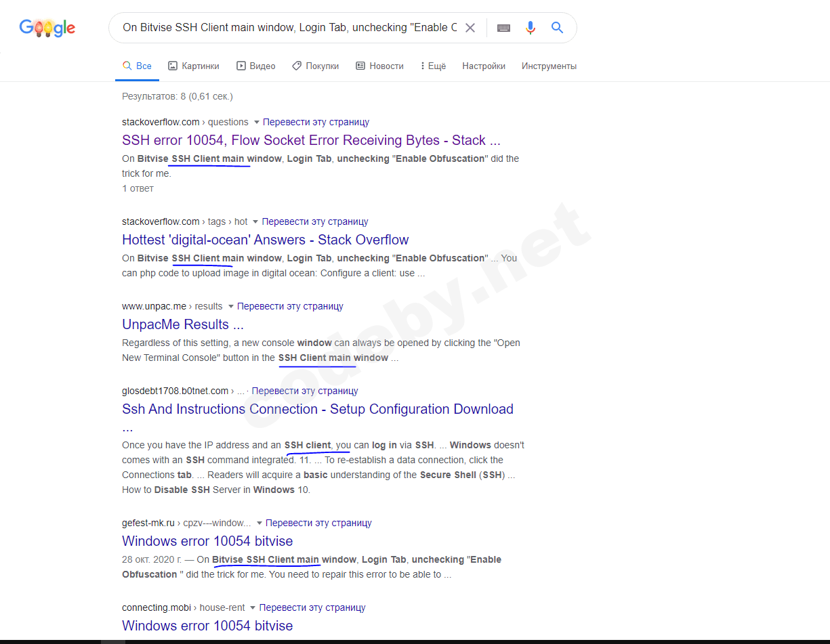Translate the www.unpac.me page
The image size is (830, 644).
coord(290,306)
